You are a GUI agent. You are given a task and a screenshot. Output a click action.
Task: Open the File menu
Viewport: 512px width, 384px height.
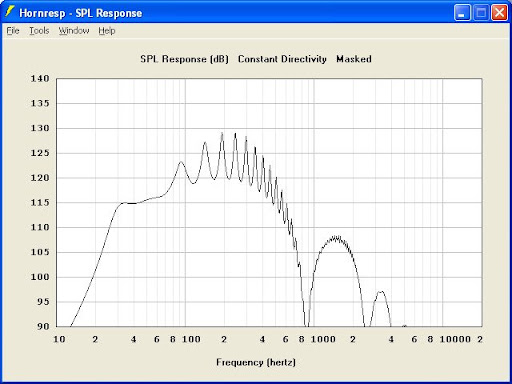tap(13, 31)
